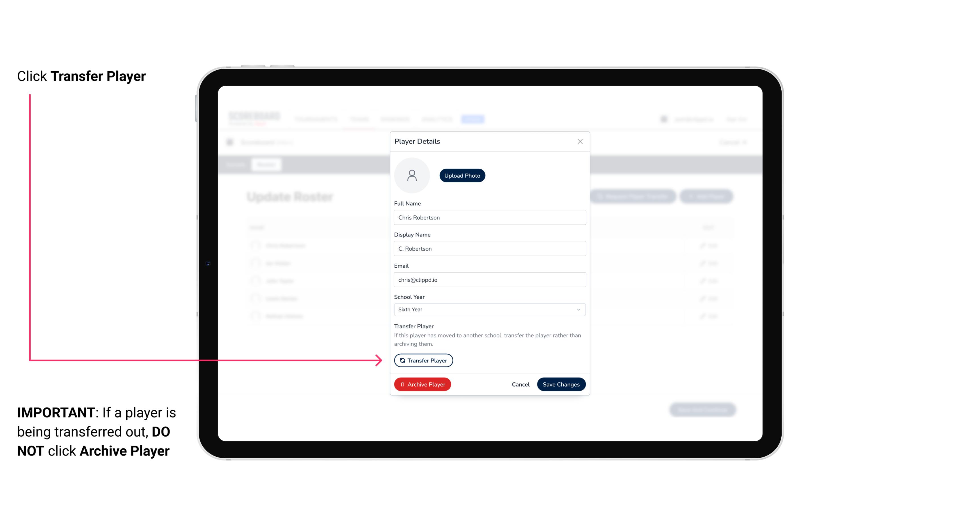Click the Display Name input field
980x527 pixels.
pyautogui.click(x=489, y=248)
